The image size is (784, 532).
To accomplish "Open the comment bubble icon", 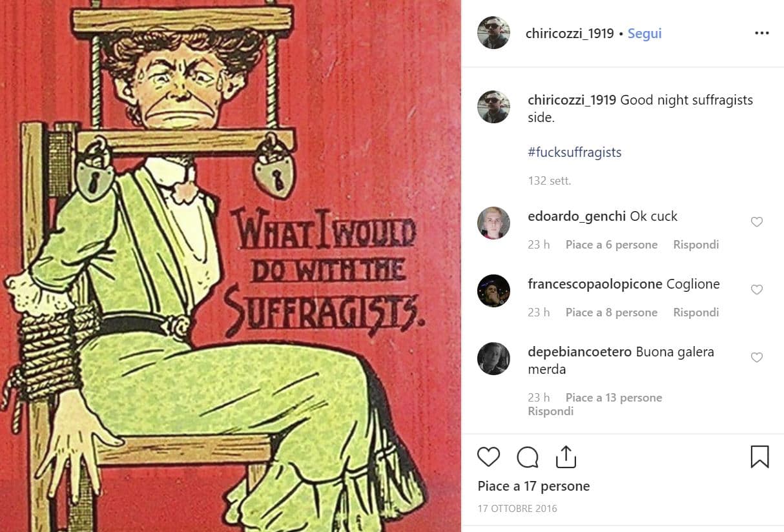I will (x=528, y=457).
